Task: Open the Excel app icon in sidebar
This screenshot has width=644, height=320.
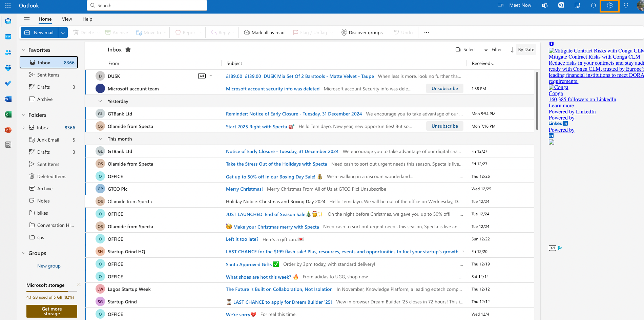Action: [8, 114]
